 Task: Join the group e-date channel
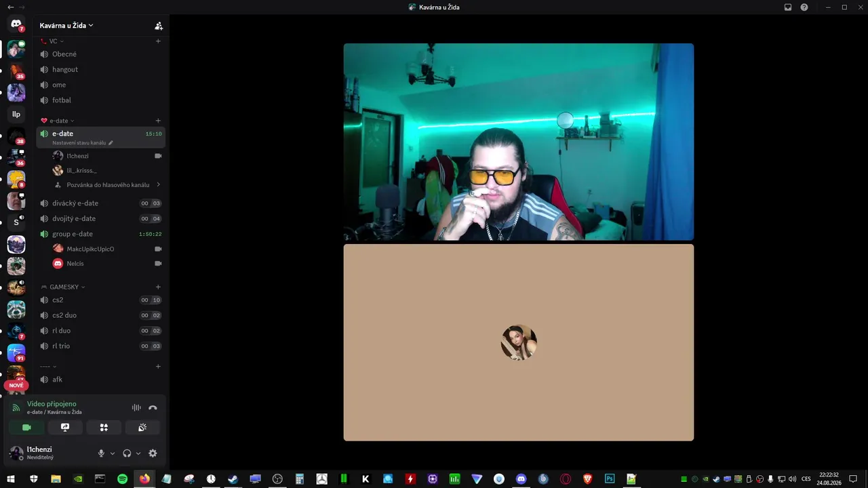[100, 234]
